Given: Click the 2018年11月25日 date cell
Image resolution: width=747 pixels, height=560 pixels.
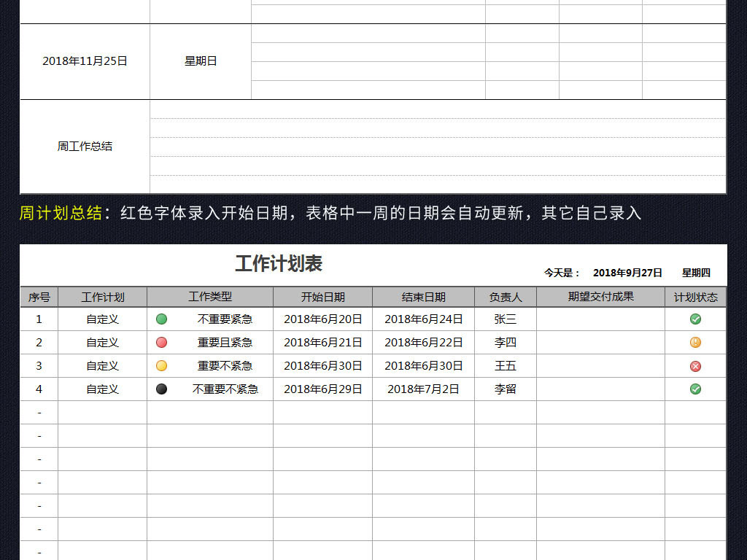Looking at the screenshot, I should point(83,61).
